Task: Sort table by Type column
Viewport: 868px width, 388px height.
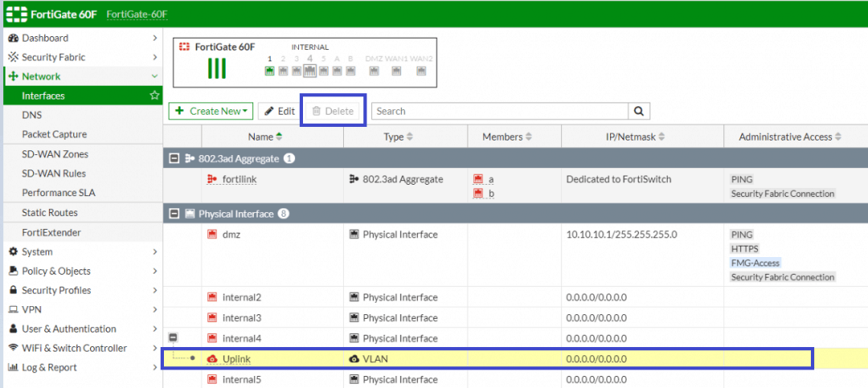Action: click(399, 137)
